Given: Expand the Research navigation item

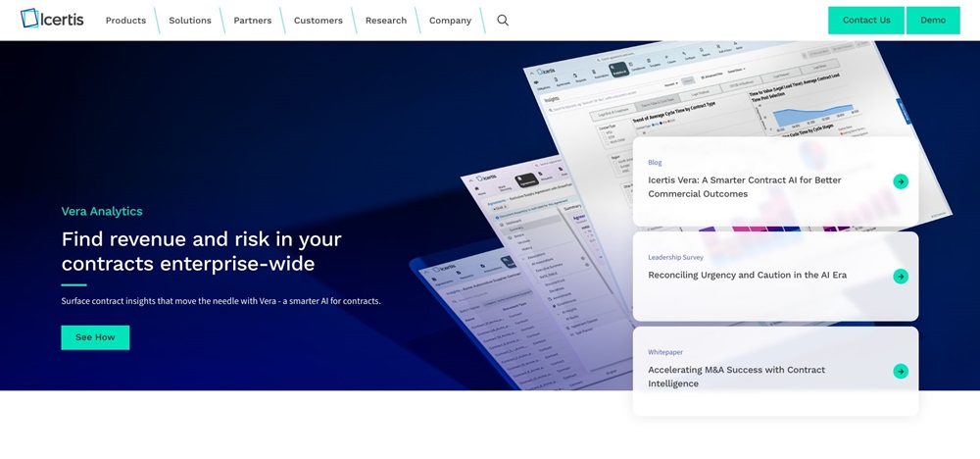Looking at the screenshot, I should (x=386, y=21).
